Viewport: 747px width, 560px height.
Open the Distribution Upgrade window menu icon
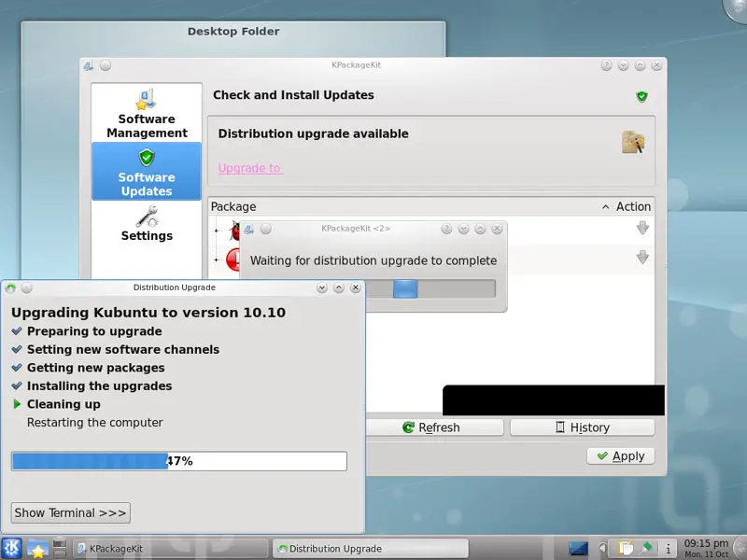(x=10, y=287)
